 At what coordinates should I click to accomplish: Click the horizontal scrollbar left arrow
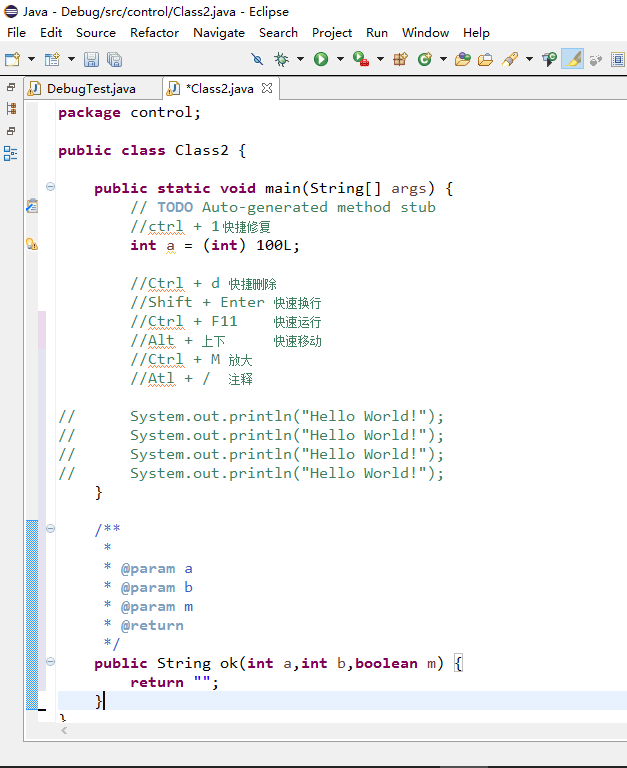[x=64, y=730]
